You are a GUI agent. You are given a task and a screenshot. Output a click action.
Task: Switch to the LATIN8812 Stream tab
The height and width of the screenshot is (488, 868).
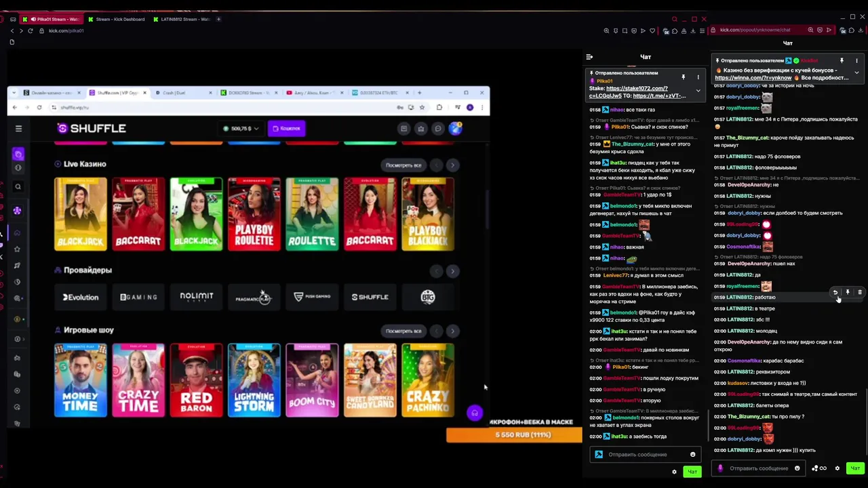(x=182, y=19)
